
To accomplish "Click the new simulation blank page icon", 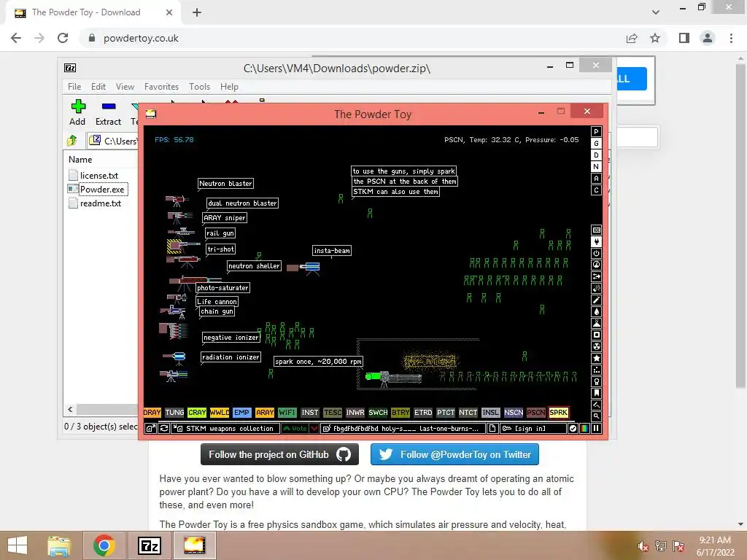I will click(x=492, y=429).
